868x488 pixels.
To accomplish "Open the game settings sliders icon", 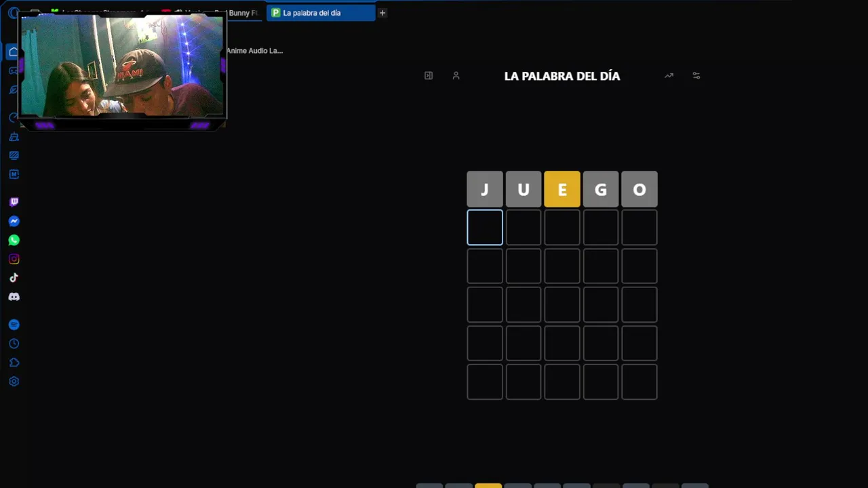I will pyautogui.click(x=696, y=75).
